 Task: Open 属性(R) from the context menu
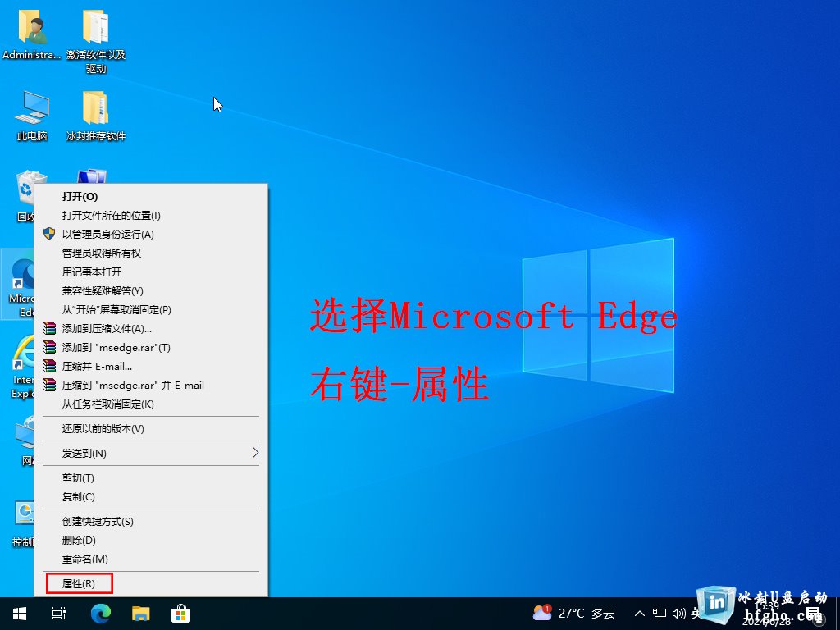click(x=151, y=583)
